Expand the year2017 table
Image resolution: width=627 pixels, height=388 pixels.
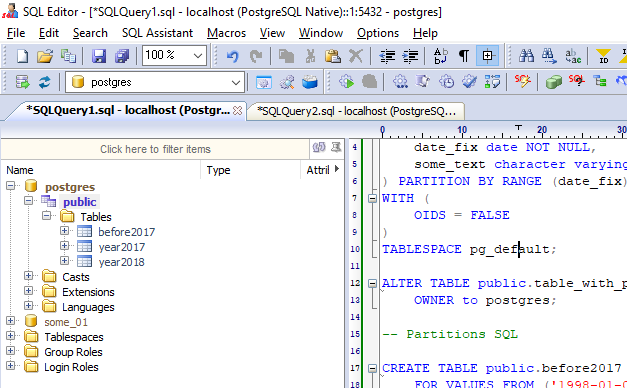tap(64, 246)
